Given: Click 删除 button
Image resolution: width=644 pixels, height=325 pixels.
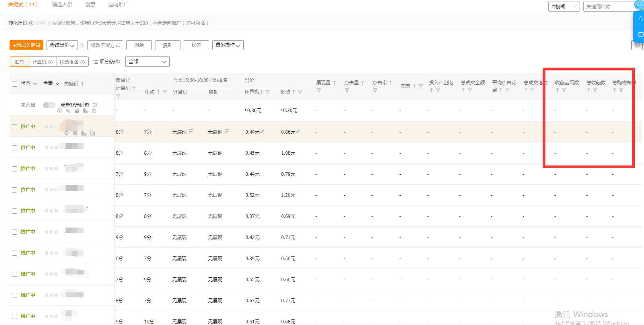Looking at the screenshot, I should pyautogui.click(x=139, y=45).
